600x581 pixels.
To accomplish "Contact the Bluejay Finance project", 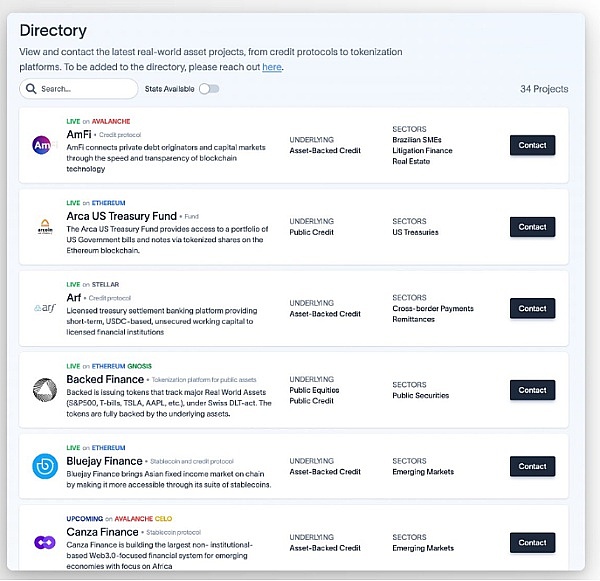I will (532, 466).
